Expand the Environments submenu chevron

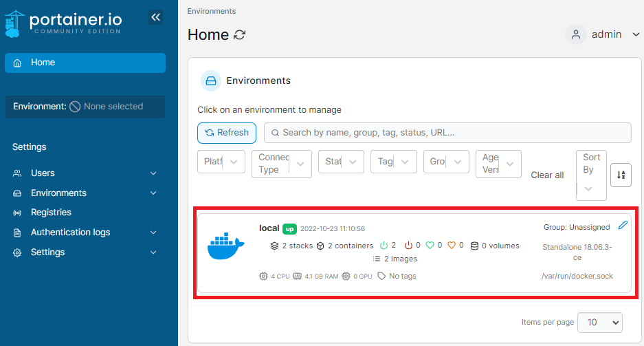coord(153,193)
